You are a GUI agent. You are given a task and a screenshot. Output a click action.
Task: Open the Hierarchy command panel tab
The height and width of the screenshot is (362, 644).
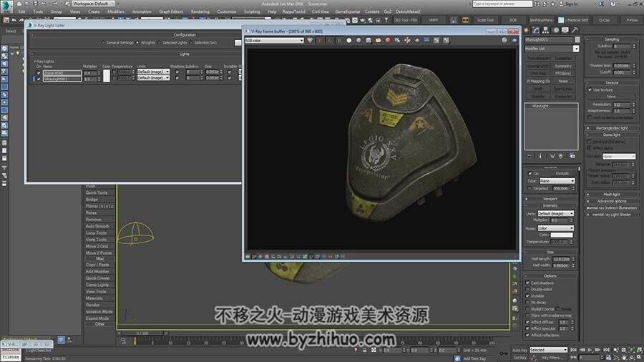[545, 30]
